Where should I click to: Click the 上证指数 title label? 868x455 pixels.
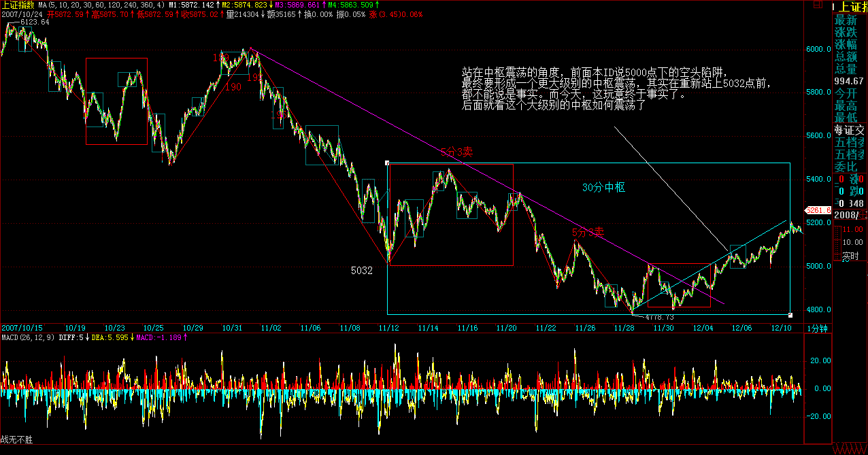click(18, 5)
